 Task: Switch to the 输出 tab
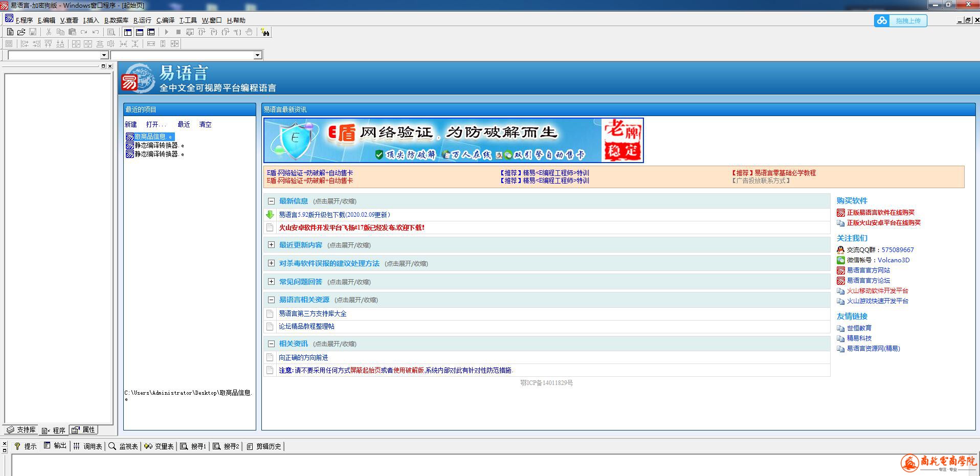55,446
